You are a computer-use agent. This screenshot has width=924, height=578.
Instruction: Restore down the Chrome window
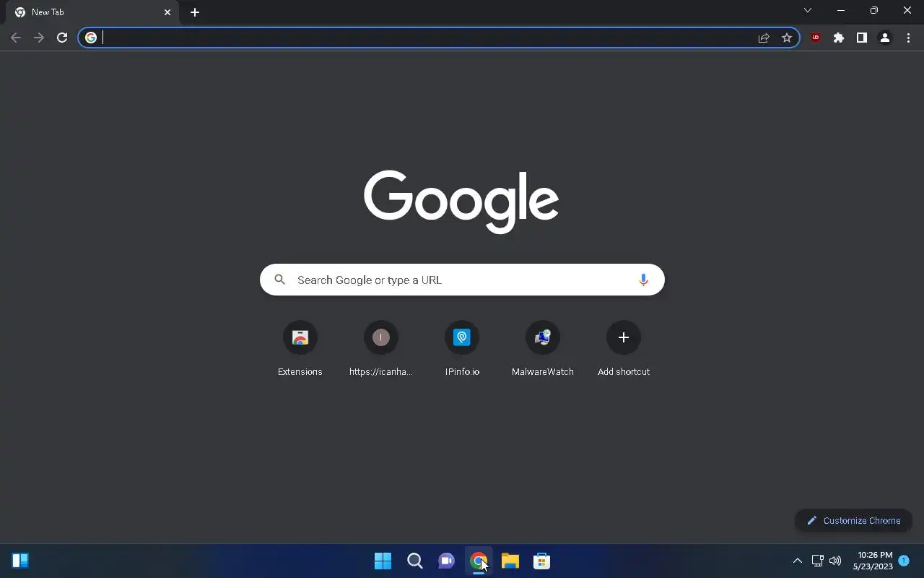tap(874, 10)
